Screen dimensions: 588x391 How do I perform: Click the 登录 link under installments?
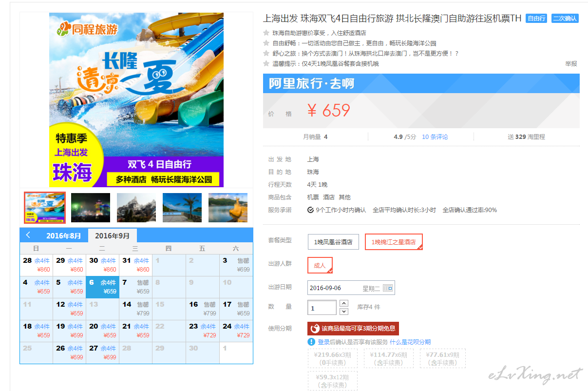coord(323,342)
